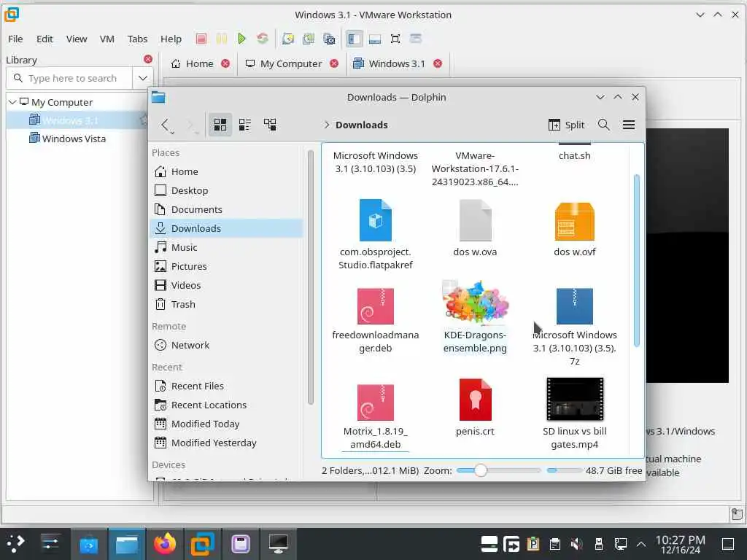Click the Dolphin search magnifier icon
The image size is (747, 560).
click(x=603, y=125)
